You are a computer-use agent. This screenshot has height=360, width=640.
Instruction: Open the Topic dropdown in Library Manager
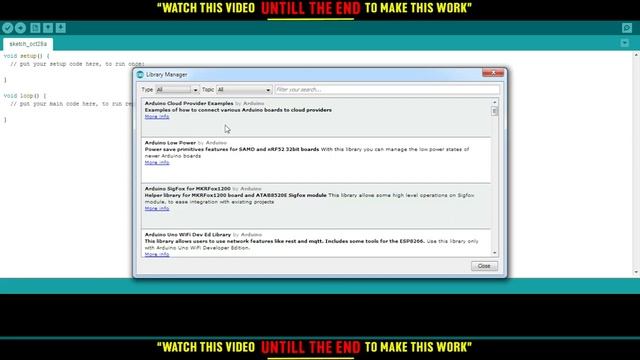tap(244, 90)
